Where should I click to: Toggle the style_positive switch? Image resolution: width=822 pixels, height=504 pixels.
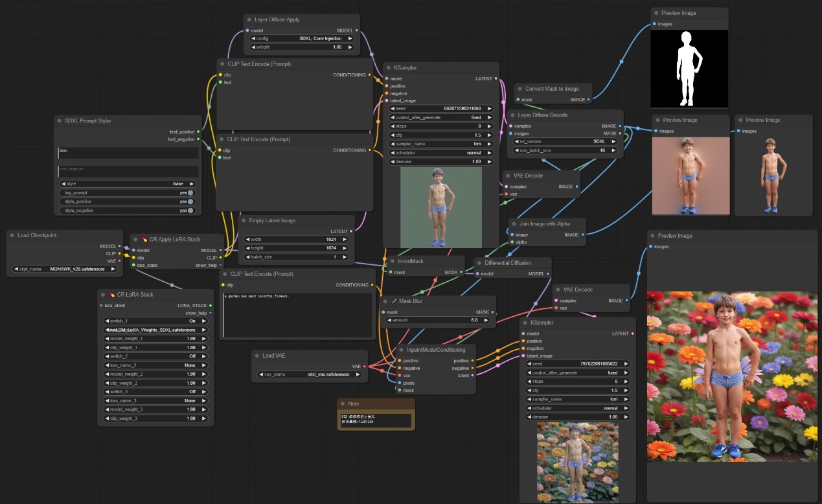(190, 201)
